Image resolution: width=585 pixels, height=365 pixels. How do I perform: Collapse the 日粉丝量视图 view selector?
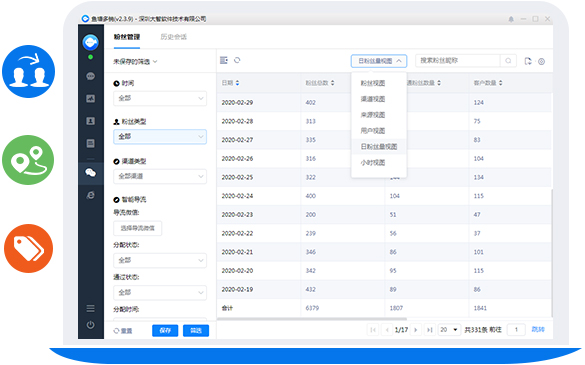(379, 61)
